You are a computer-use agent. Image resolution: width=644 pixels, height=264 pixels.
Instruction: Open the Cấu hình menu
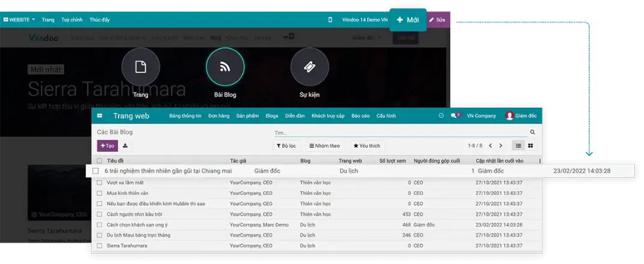pos(386,115)
